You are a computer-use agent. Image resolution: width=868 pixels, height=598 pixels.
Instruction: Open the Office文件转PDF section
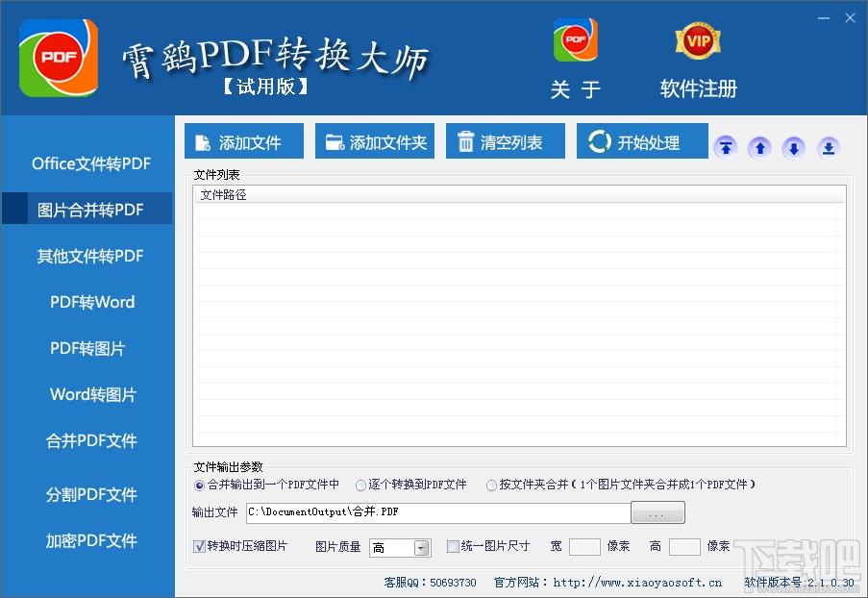(x=90, y=163)
